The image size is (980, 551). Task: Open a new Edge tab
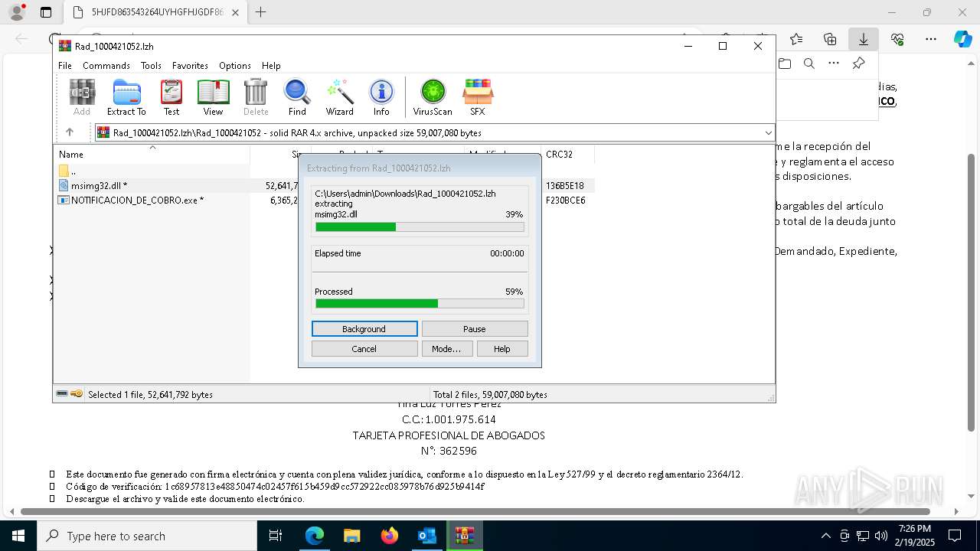(261, 12)
